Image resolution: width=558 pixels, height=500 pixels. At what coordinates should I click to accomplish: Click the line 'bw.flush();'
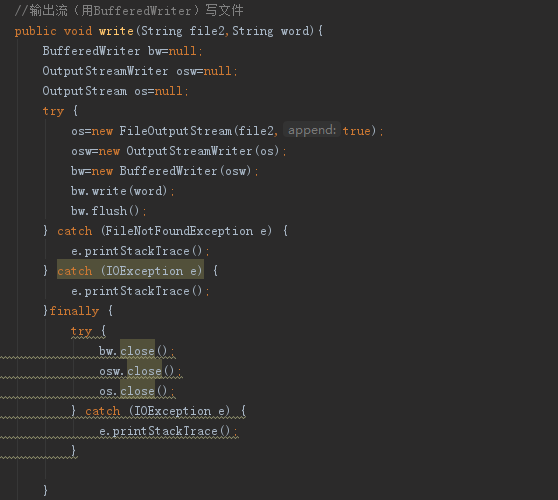pyautogui.click(x=109, y=211)
